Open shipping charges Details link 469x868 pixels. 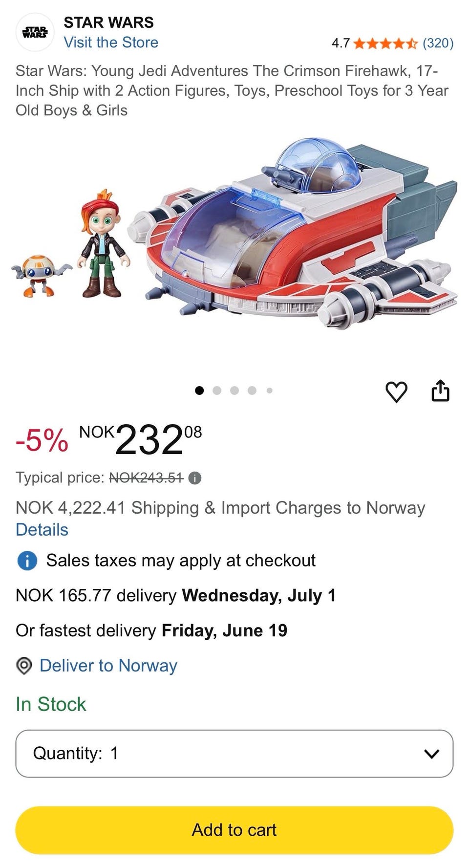[x=42, y=530]
